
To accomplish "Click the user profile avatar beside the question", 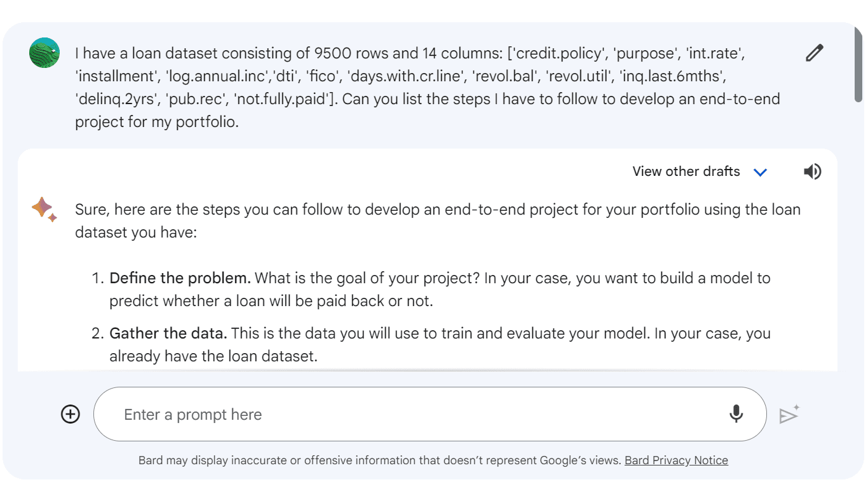I will (x=44, y=53).
